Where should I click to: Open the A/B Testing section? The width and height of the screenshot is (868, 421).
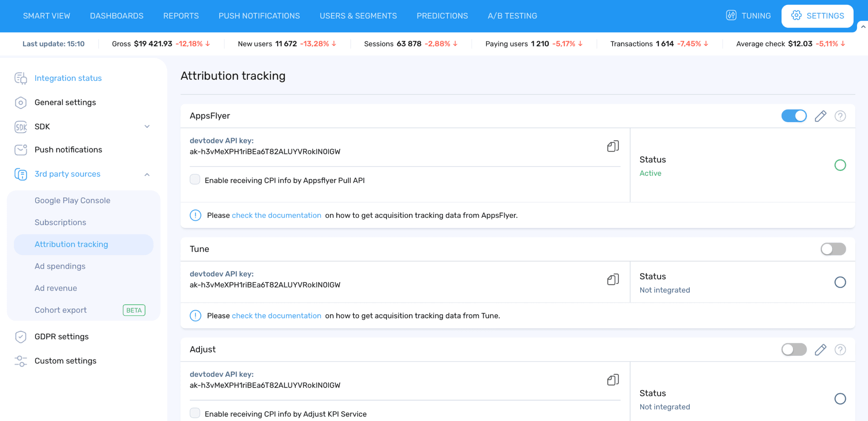point(512,15)
